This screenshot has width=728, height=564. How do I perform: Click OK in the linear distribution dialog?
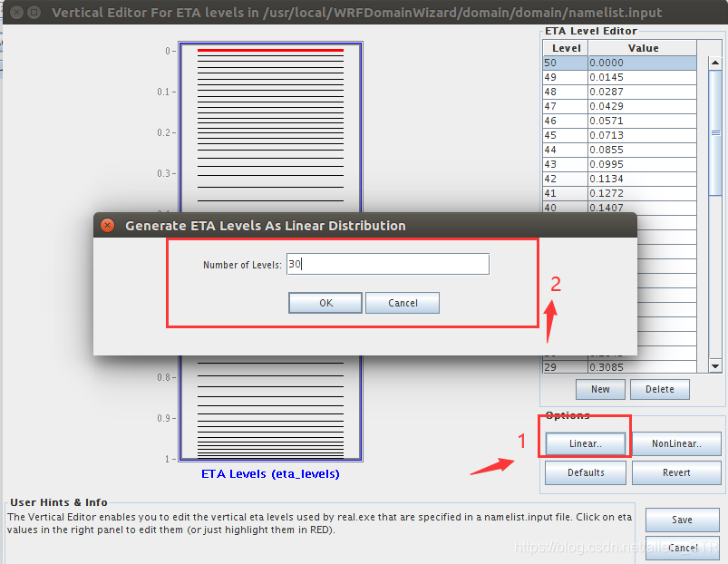coord(325,303)
